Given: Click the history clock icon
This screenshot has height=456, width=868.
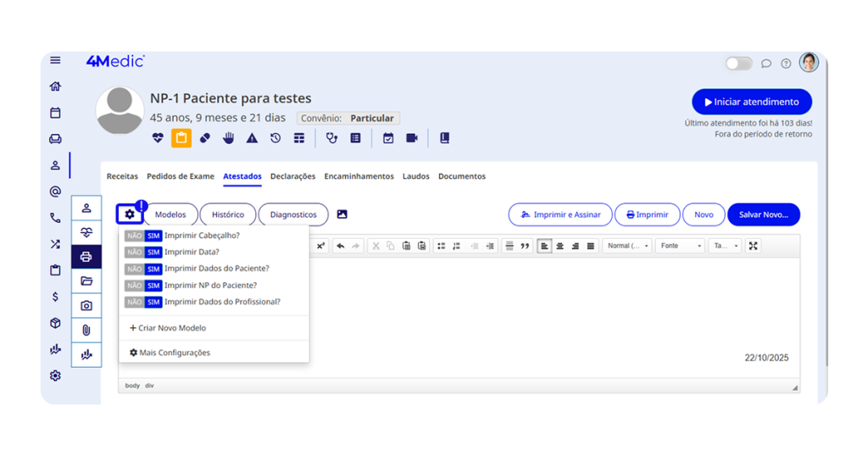Looking at the screenshot, I should point(275,138).
